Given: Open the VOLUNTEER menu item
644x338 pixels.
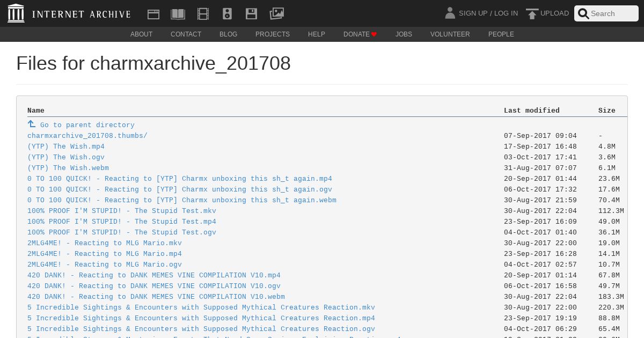Looking at the screenshot, I should click(450, 34).
